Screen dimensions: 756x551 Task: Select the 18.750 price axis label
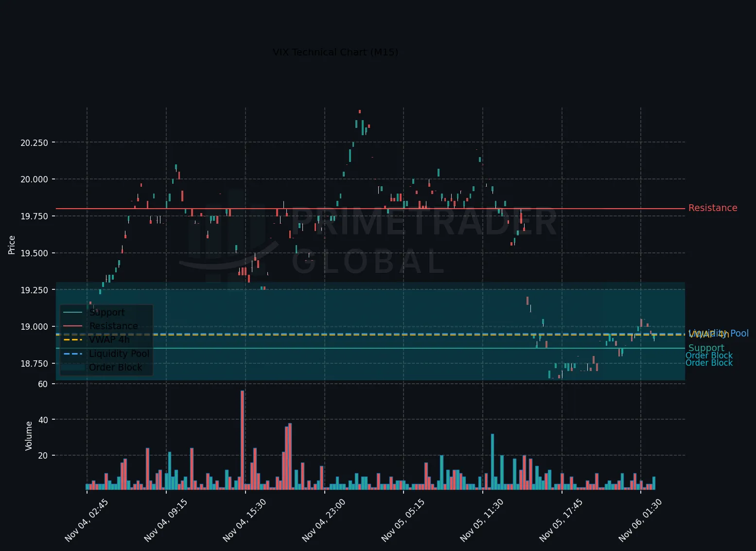[x=34, y=364]
